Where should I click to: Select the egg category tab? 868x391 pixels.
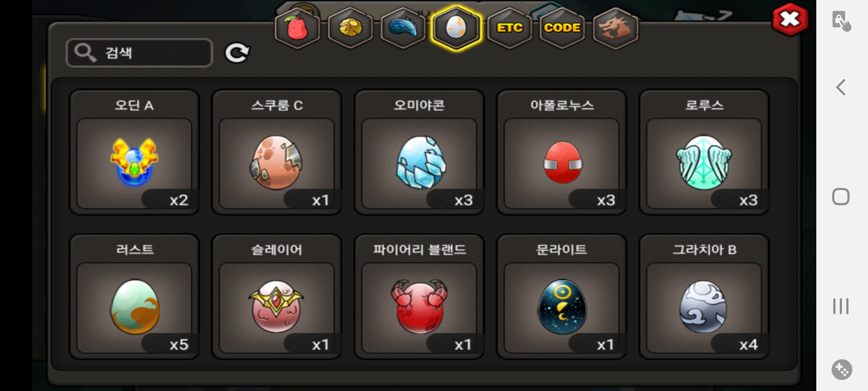click(x=456, y=28)
